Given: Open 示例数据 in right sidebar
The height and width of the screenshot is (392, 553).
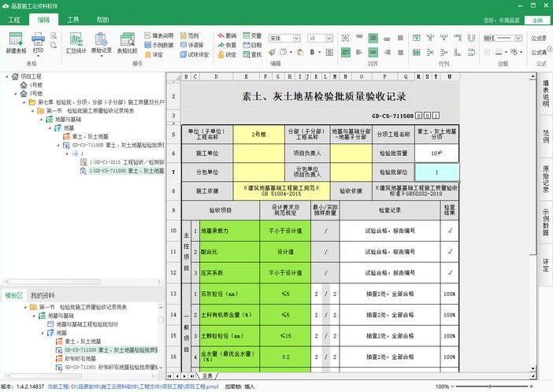Looking at the screenshot, I should click(546, 222).
